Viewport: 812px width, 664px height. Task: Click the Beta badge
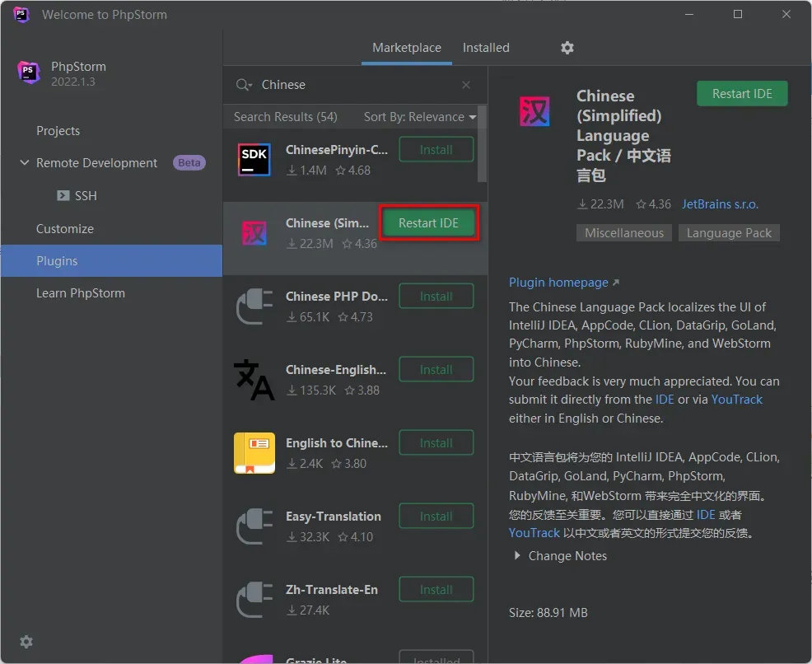(x=189, y=162)
